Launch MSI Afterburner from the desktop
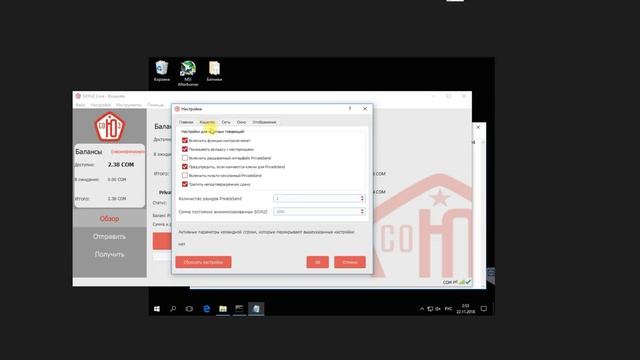The image size is (640, 360). (188, 73)
